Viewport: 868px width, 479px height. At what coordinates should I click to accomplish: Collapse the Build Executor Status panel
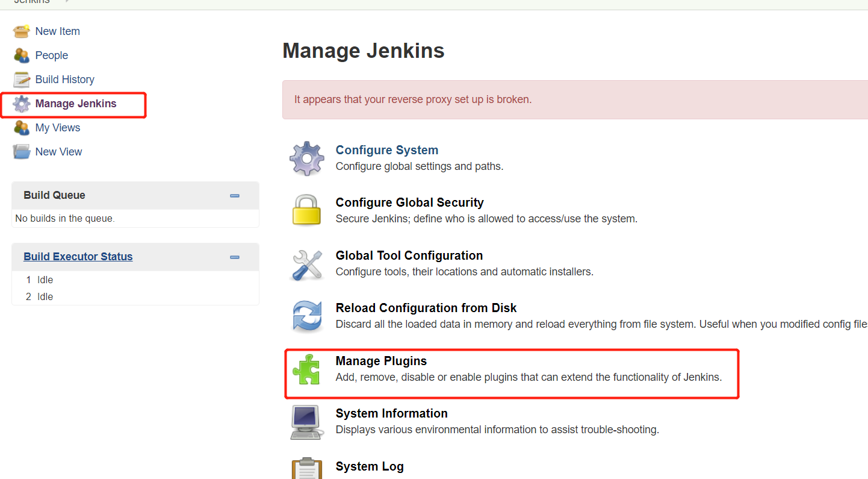[x=234, y=257]
